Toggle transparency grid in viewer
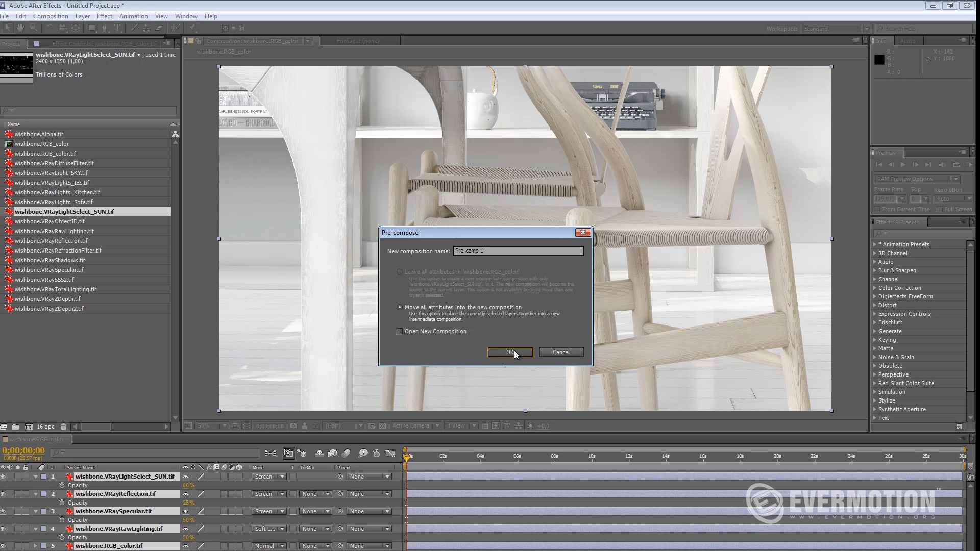Viewport: 980px width, 551px height. 382,425
